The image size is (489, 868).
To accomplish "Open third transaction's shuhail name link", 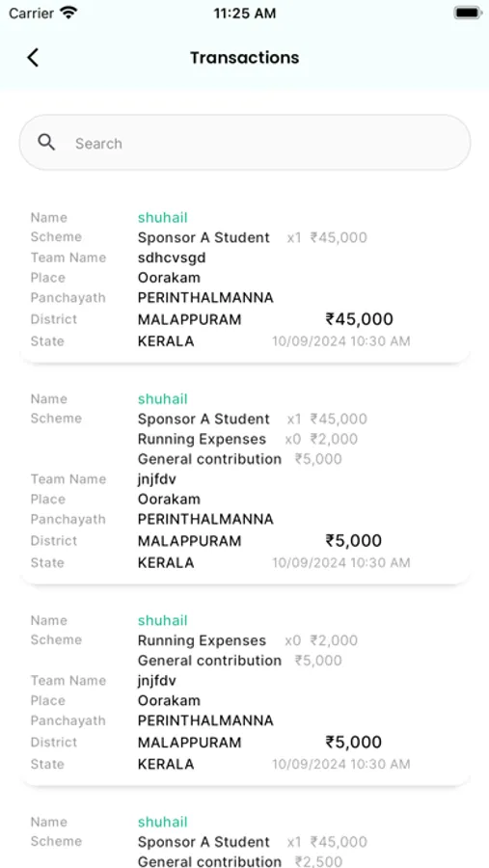I will click(x=163, y=620).
